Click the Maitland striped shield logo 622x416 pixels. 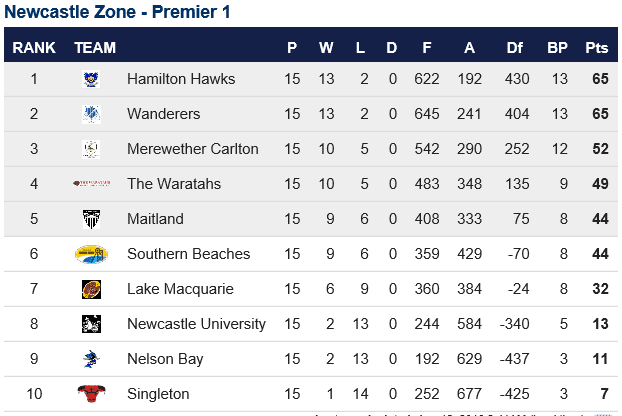[x=91, y=219]
